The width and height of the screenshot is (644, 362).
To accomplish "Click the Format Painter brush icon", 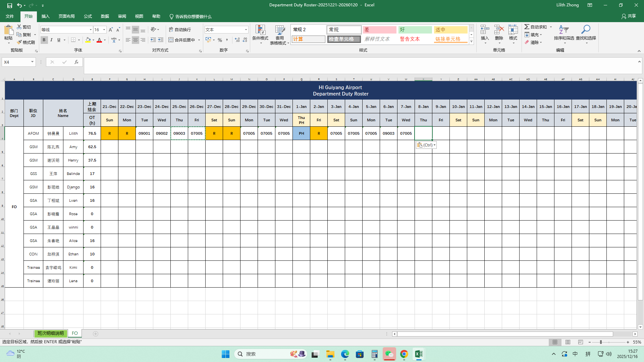I will point(19,42).
